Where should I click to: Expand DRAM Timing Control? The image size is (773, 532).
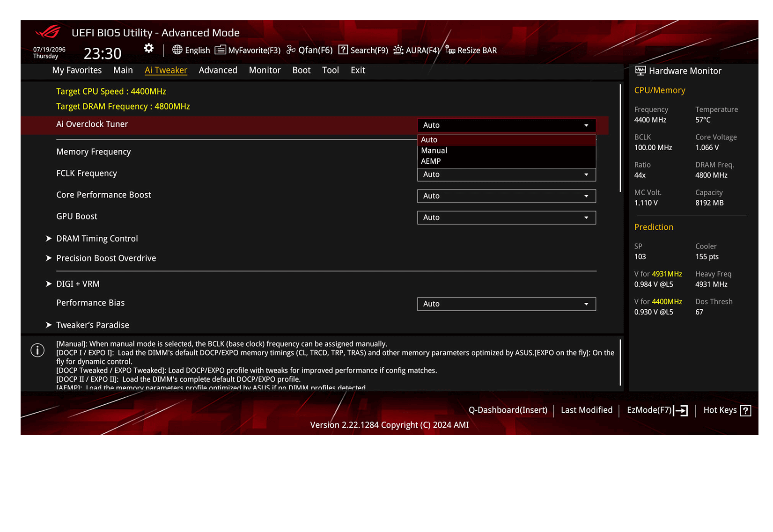[x=97, y=238]
